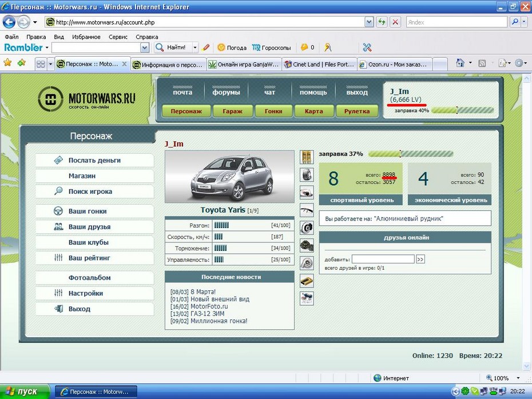Click the Rambler tools wrench icon
This screenshot has height=399, width=532.
pyautogui.click(x=367, y=47)
